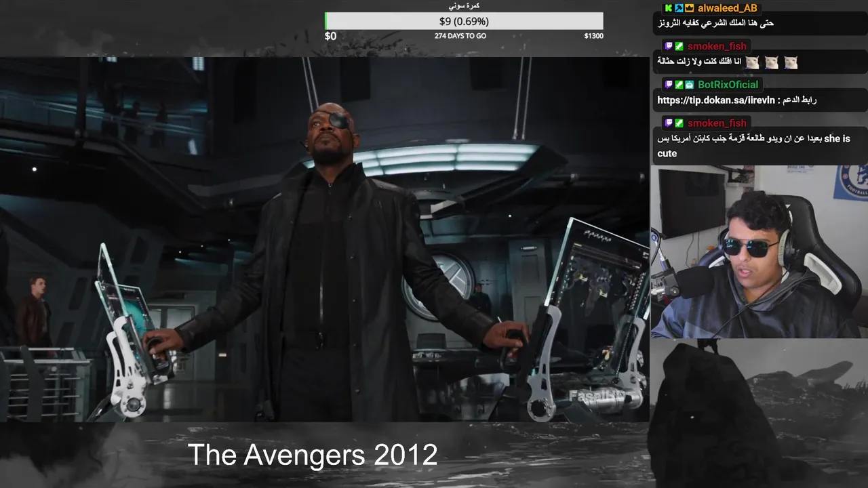868x488 pixels.
Task: Open smoken_fish username above the cat emojis
Action: (x=717, y=47)
